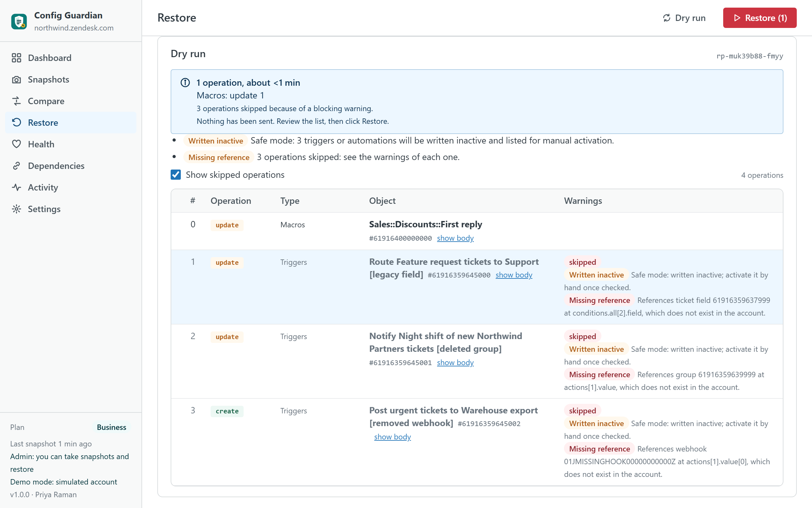Click the Business plan badge
Viewport: 812px width, 508px height.
(111, 427)
